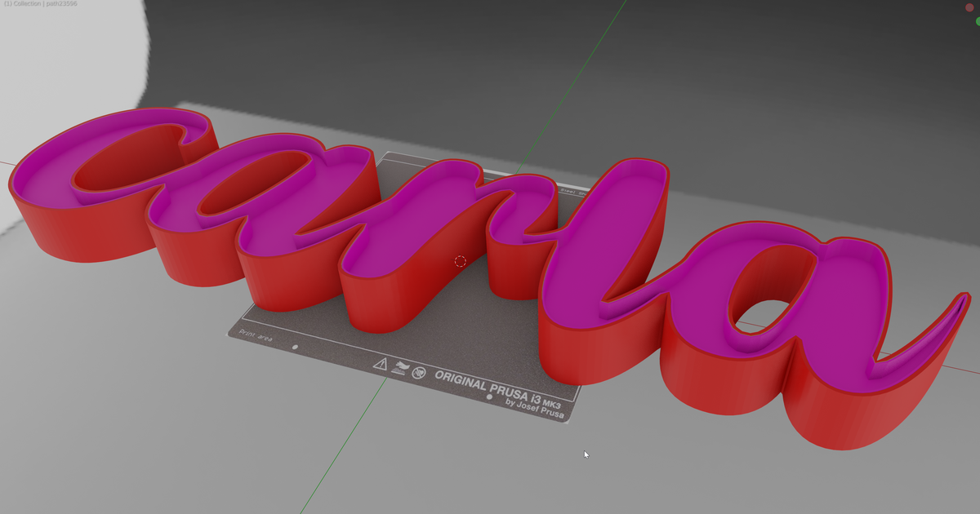Select the active object name path23596 in the header

tap(63, 3)
